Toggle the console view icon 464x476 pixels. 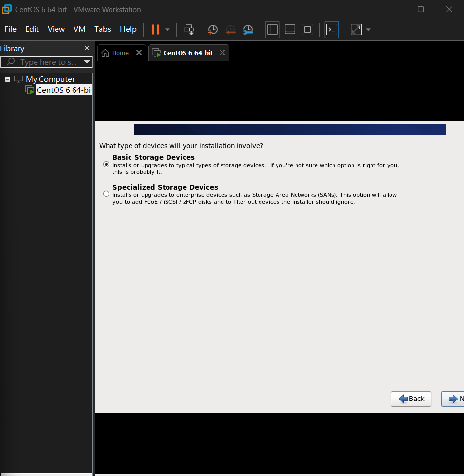[x=332, y=29]
